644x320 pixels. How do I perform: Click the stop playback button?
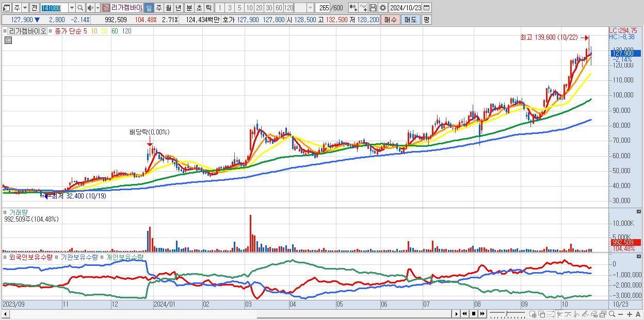474,314
